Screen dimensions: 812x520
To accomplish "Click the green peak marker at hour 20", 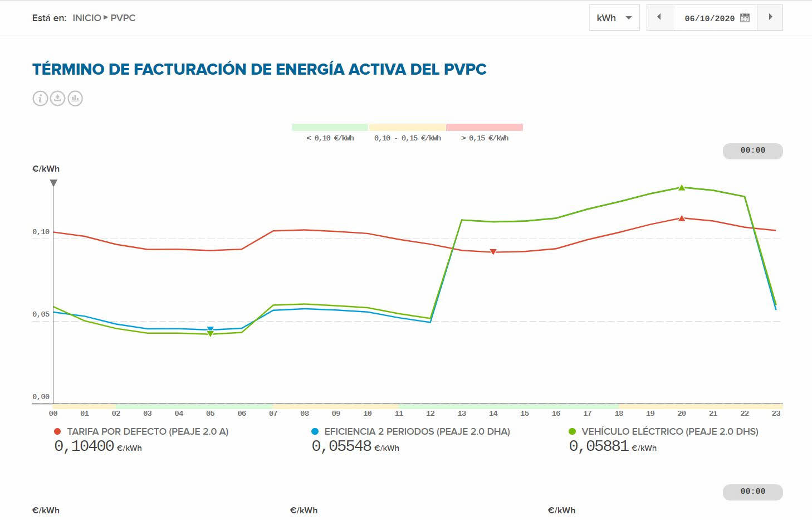I will pos(681,188).
